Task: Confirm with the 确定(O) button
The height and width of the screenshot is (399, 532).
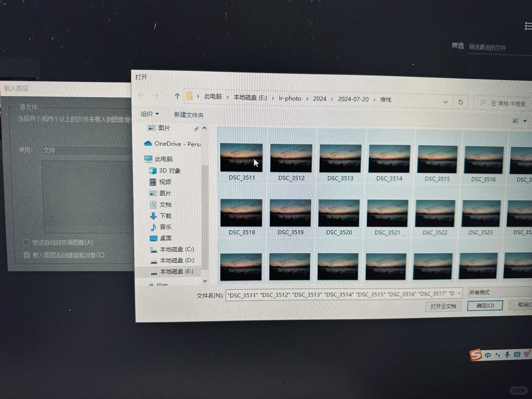Action: [485, 306]
